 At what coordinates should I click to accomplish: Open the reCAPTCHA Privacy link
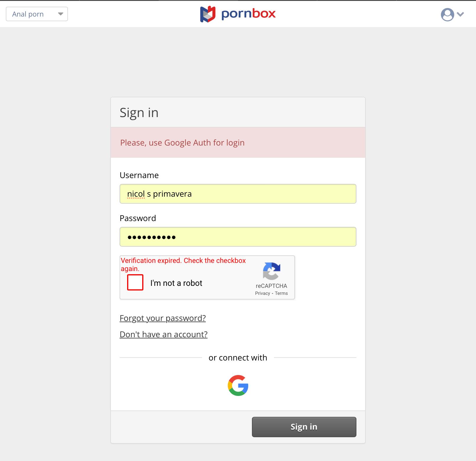point(262,293)
